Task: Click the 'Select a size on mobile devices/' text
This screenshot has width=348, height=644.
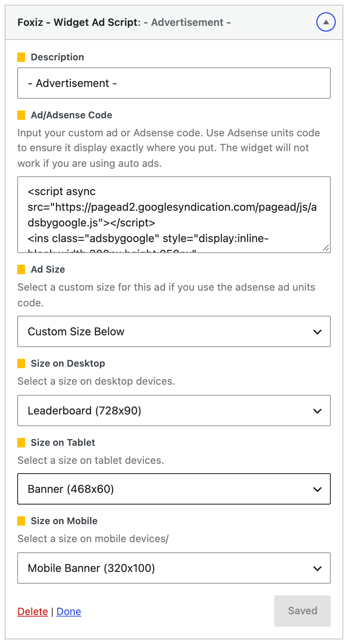Action: [93, 539]
